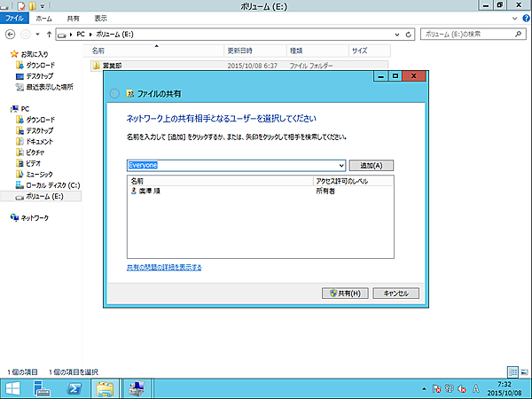The image size is (532, 399).
Task: Switch to the 共有 ribbon tab
Action: click(x=73, y=19)
